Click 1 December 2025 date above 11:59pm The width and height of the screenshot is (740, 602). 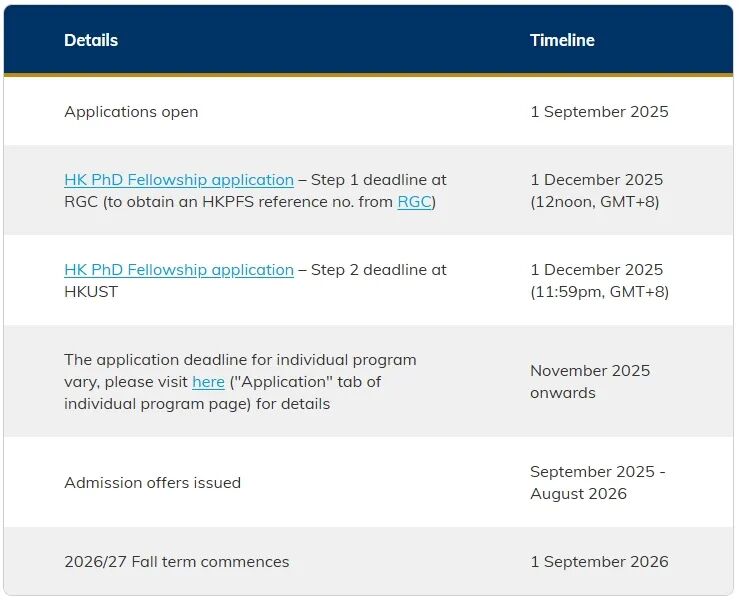[x=596, y=270]
